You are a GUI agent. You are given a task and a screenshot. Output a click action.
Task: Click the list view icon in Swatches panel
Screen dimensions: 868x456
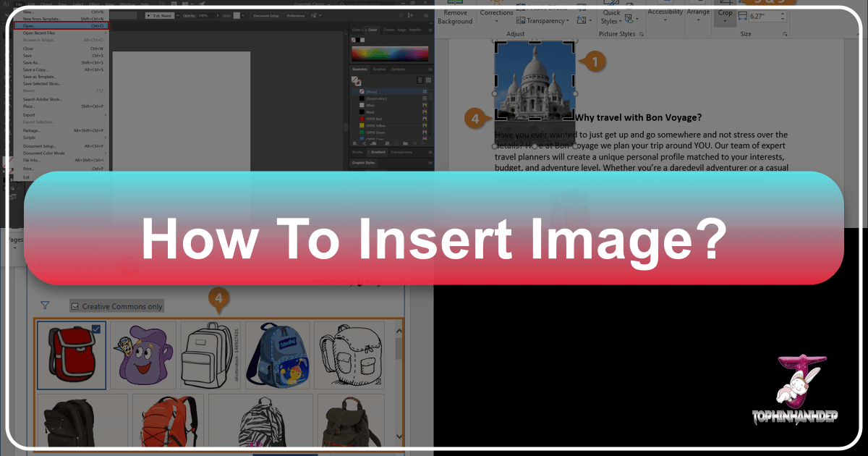[420, 80]
